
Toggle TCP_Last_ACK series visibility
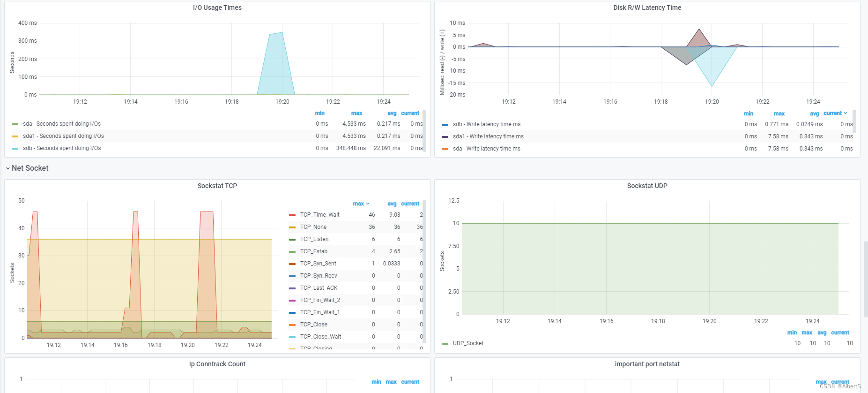(319, 288)
